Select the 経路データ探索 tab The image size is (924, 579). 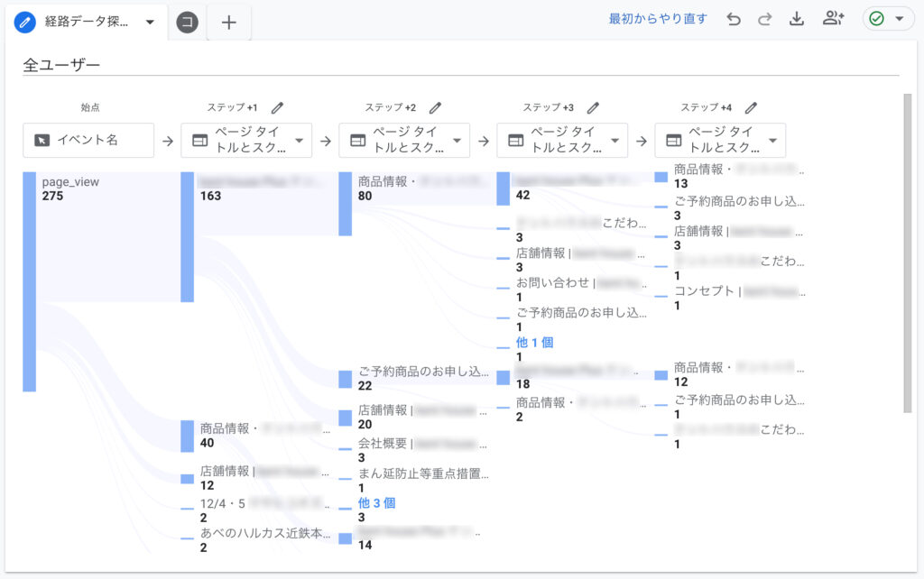pyautogui.click(x=86, y=23)
